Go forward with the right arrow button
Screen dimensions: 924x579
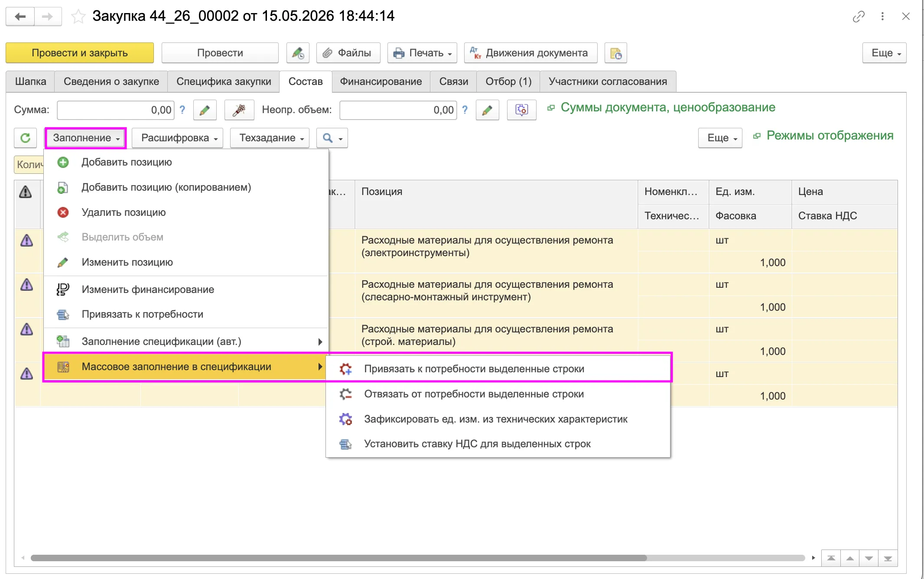click(48, 16)
